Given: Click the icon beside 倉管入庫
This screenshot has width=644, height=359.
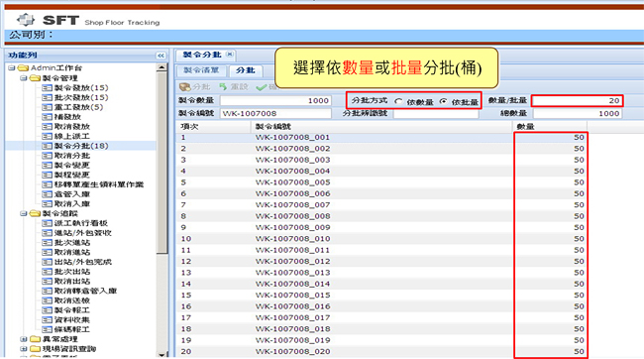Looking at the screenshot, I should tap(48, 194).
